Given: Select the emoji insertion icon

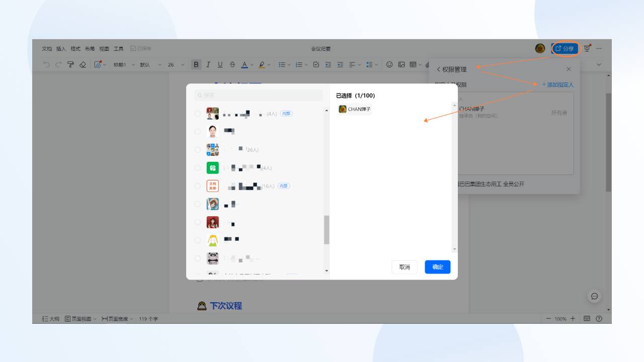Looking at the screenshot, I should (389, 64).
